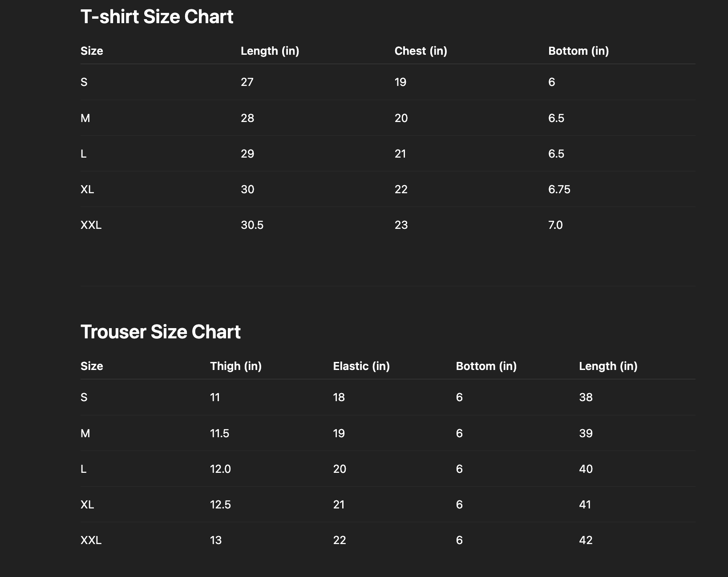Click the Trouser S length value 38

click(586, 398)
